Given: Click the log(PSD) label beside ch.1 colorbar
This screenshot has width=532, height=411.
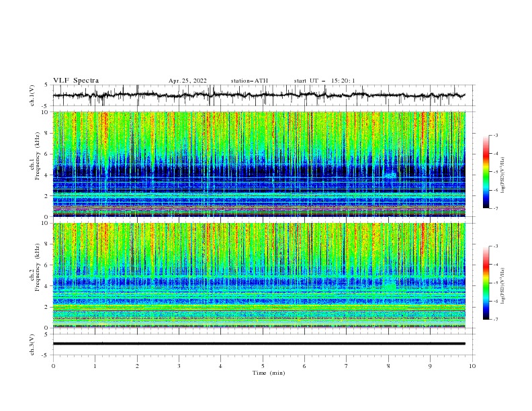Looking at the screenshot, I should click(x=503, y=175).
